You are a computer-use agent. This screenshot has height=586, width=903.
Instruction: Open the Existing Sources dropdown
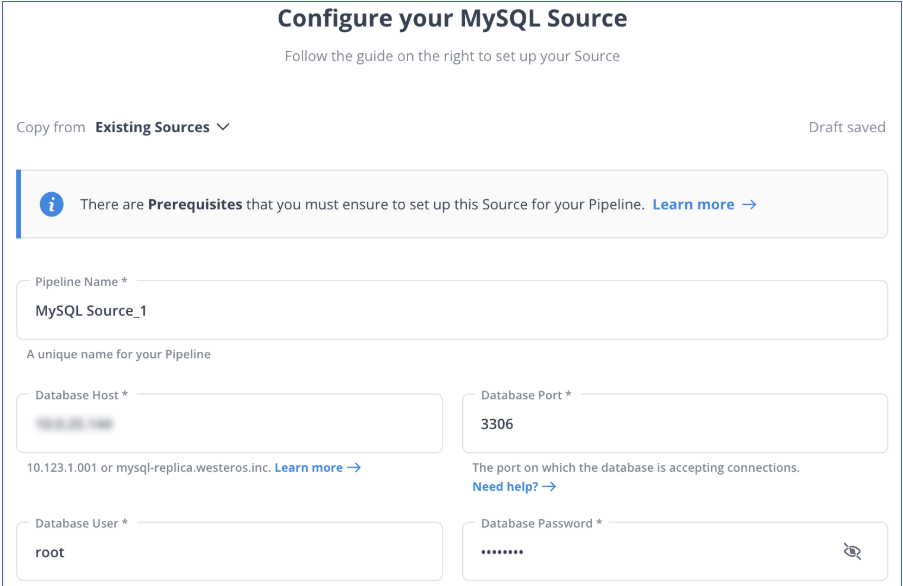click(x=162, y=127)
